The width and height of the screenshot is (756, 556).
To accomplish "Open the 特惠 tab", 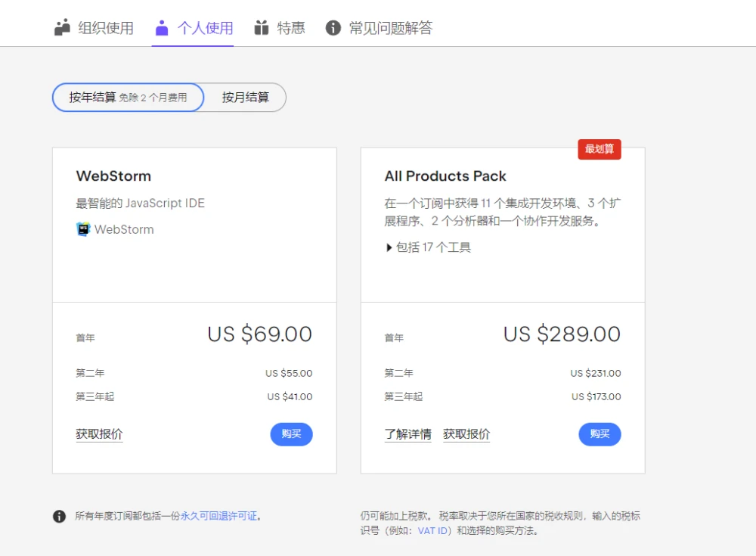I will [x=280, y=27].
